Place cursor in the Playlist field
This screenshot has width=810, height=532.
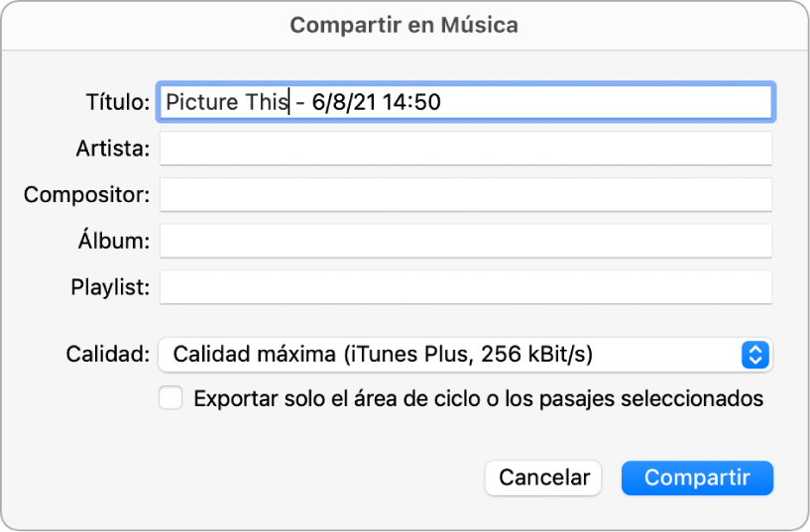click(x=465, y=287)
